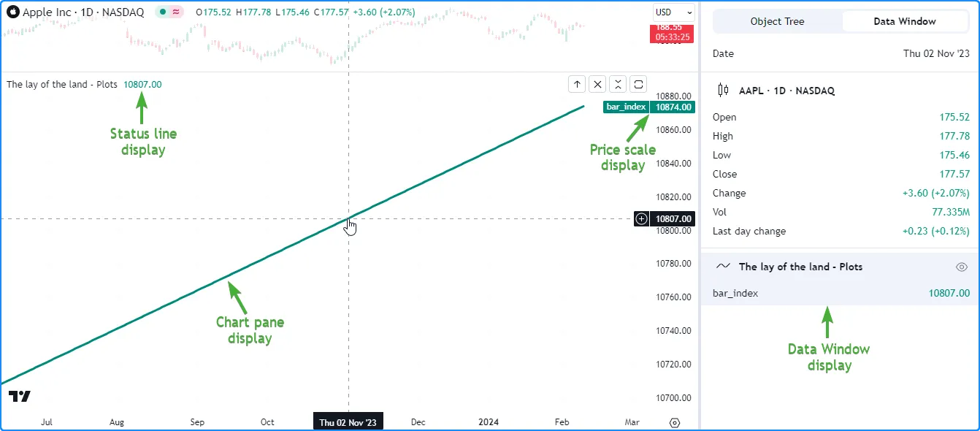The image size is (980, 431).
Task: Click the plus icon beside the 10807.00 price label
Action: pos(641,218)
